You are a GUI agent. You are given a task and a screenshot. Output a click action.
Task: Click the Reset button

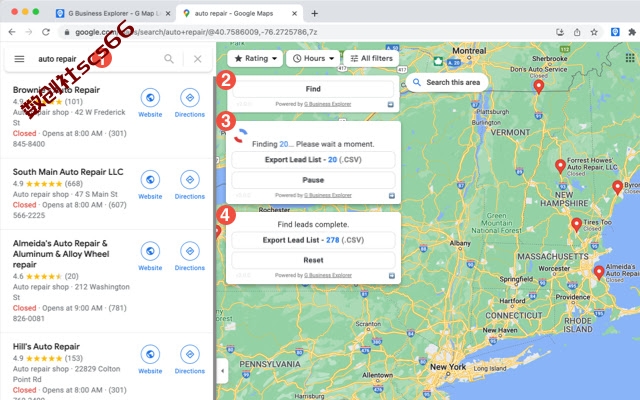[x=313, y=260]
